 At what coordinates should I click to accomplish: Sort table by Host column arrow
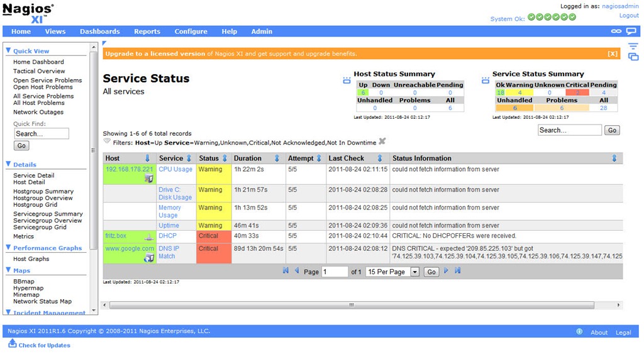(x=148, y=158)
